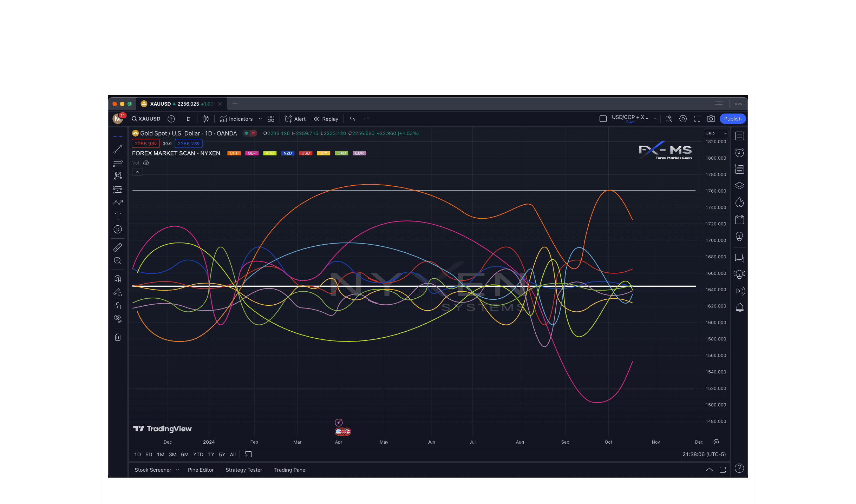Screen dimensions: 856x504
Task: Open the idea streams broadcast icon
Action: [x=739, y=274]
